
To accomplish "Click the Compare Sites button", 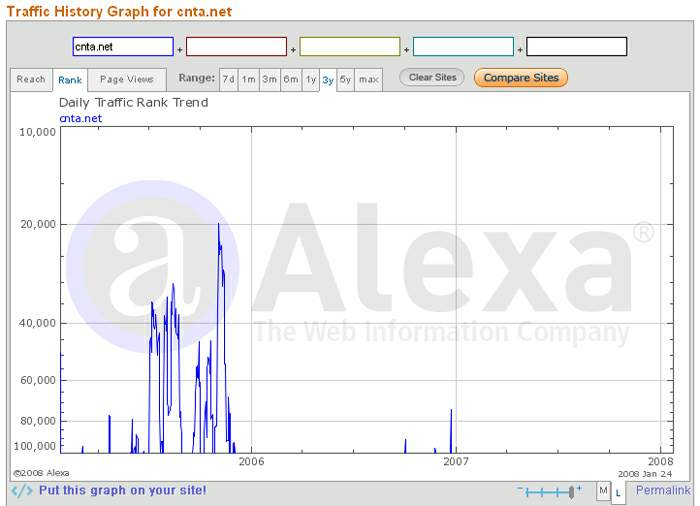I will coord(521,78).
